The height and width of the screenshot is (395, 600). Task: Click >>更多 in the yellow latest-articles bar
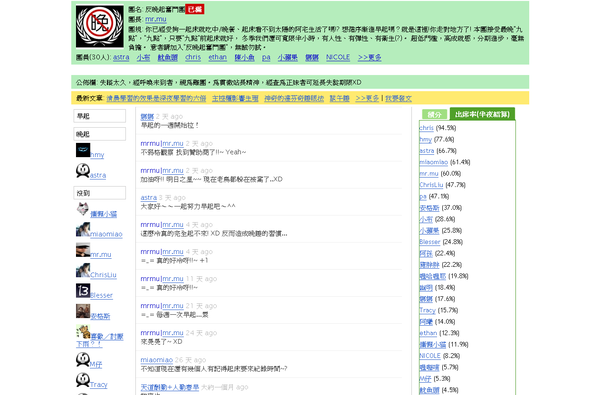367,98
